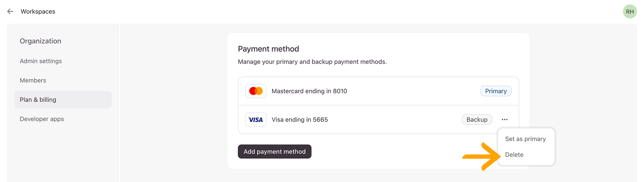Click the Workspaces label at the top
The width and height of the screenshot is (644, 182).
(x=38, y=11)
